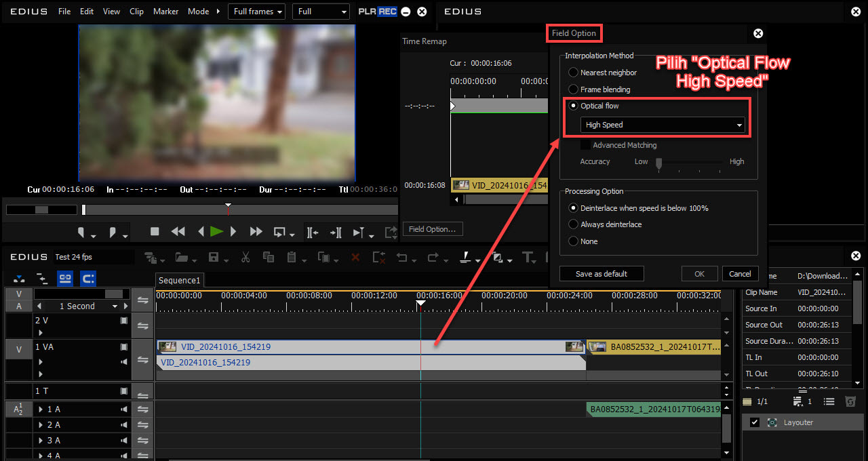Open the File menu
This screenshot has height=461, width=868.
tap(64, 12)
